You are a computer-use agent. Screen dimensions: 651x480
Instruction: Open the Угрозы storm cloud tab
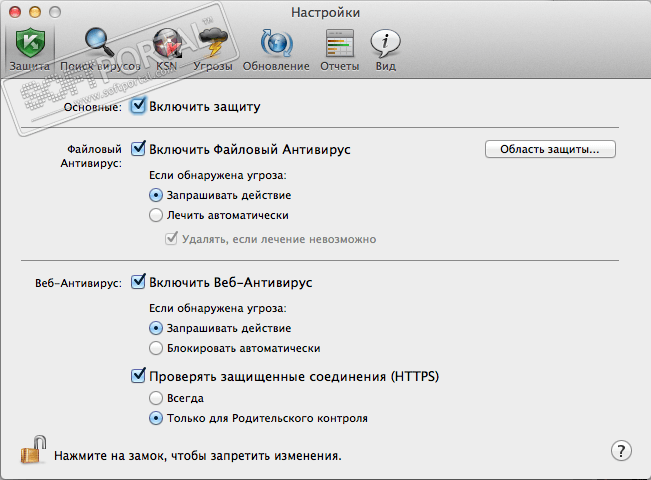tap(213, 49)
